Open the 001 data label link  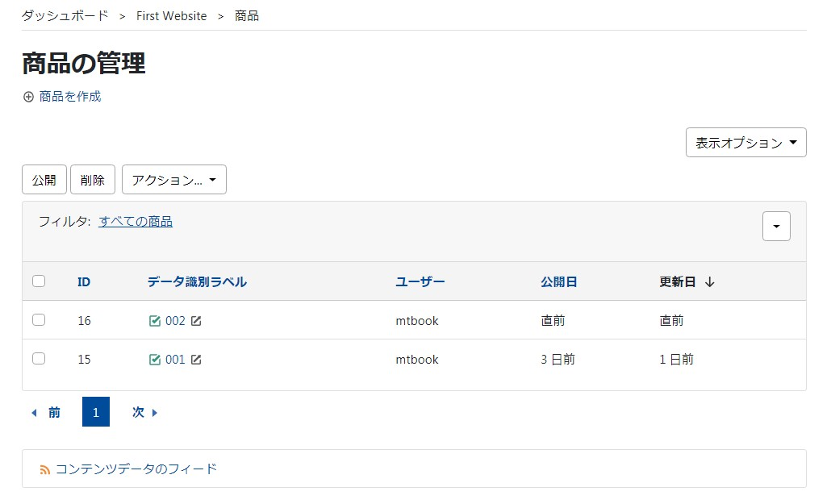tap(175, 360)
